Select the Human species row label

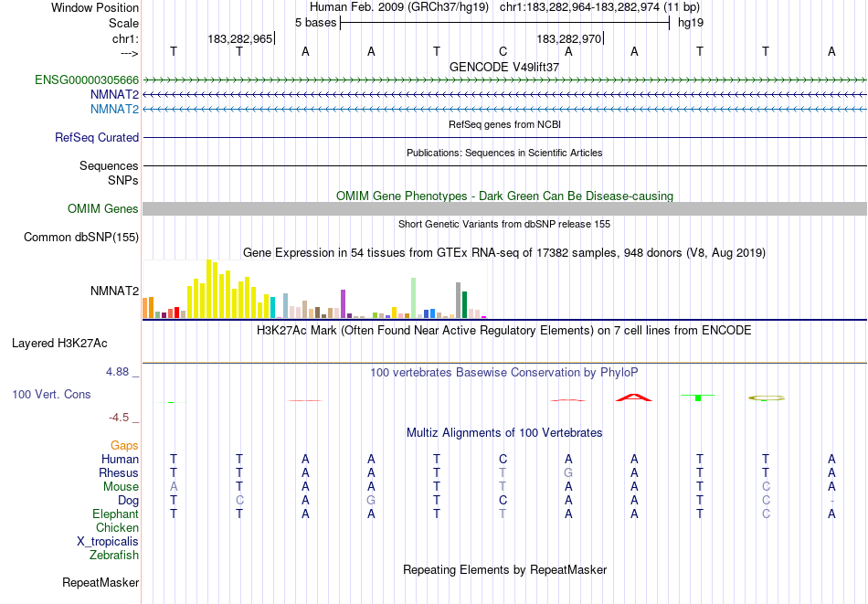[120, 459]
